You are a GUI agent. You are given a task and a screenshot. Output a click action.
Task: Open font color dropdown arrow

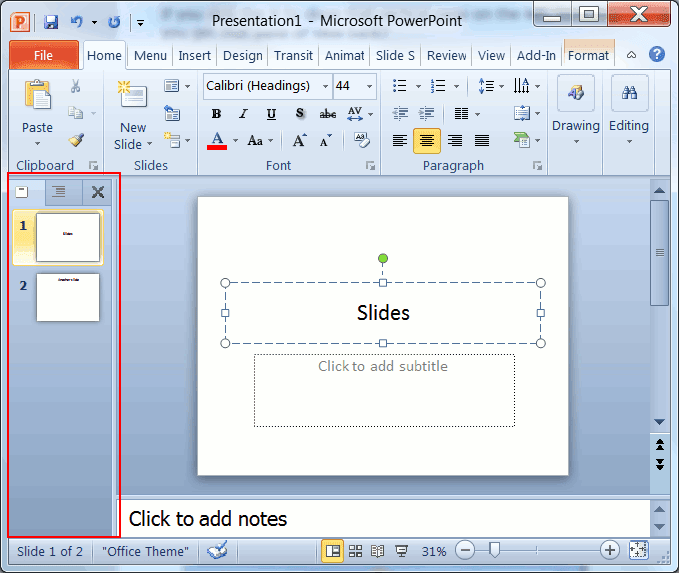point(236,140)
